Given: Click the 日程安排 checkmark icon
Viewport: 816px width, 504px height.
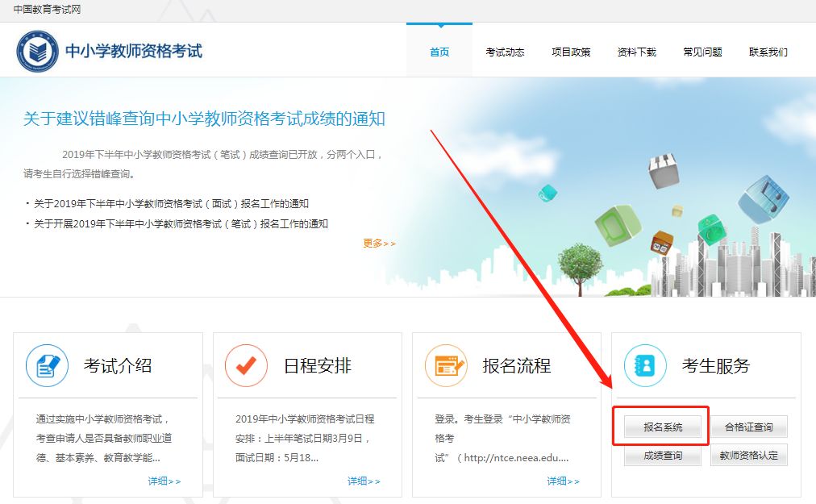Looking at the screenshot, I should pyautogui.click(x=246, y=365).
